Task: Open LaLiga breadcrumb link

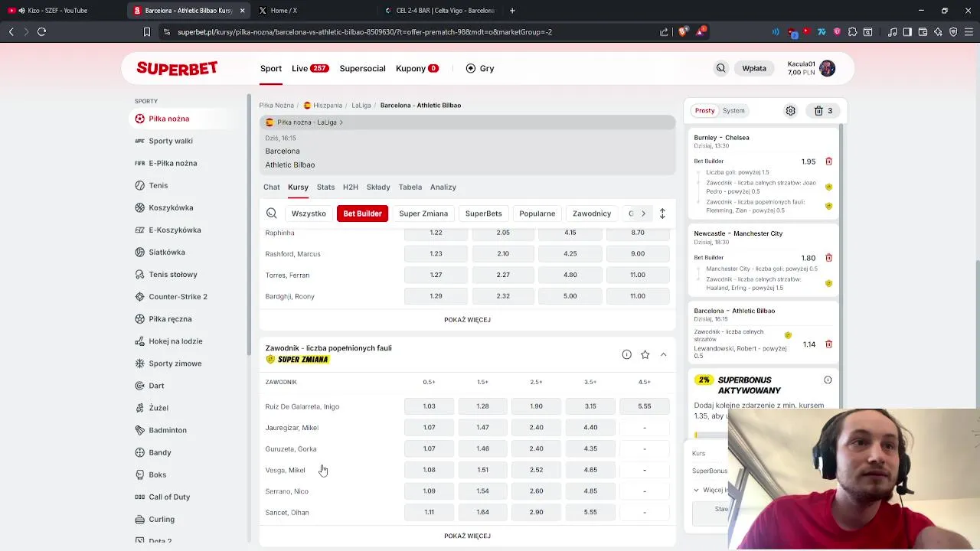Action: tap(361, 105)
